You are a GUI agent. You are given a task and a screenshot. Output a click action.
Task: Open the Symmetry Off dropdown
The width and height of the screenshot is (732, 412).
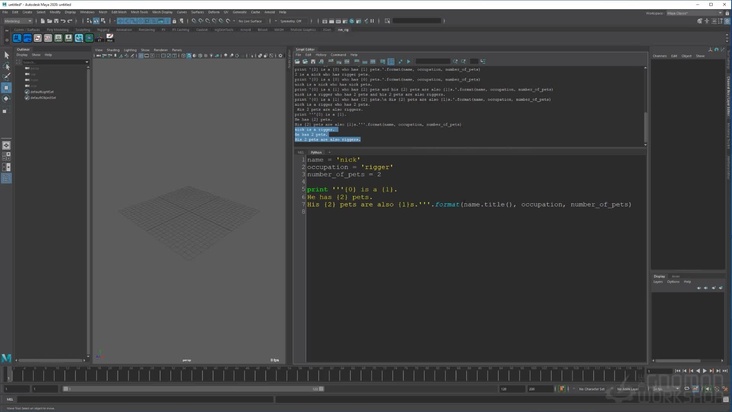tap(292, 21)
